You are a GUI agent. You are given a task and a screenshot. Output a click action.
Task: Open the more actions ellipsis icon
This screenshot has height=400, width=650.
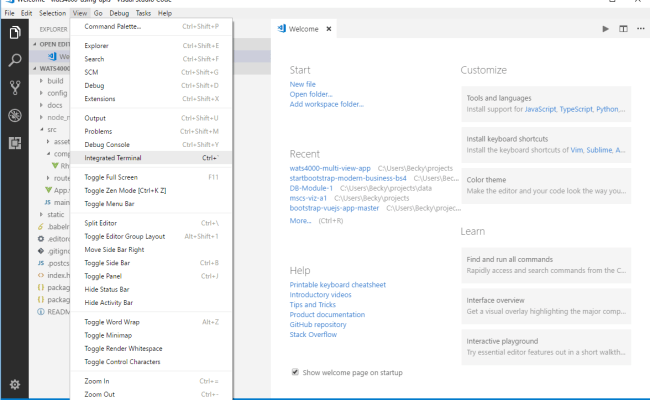click(x=640, y=29)
